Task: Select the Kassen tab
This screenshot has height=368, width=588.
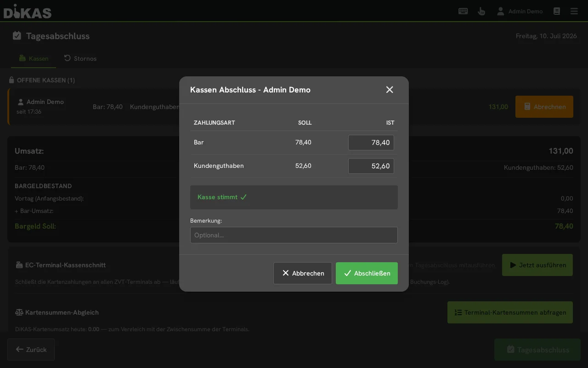Action: (x=34, y=58)
